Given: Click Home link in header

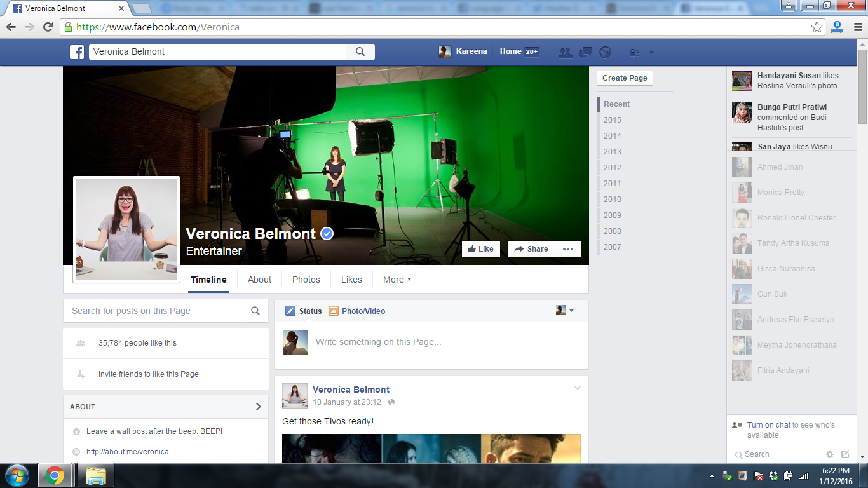Looking at the screenshot, I should pyautogui.click(x=510, y=52).
